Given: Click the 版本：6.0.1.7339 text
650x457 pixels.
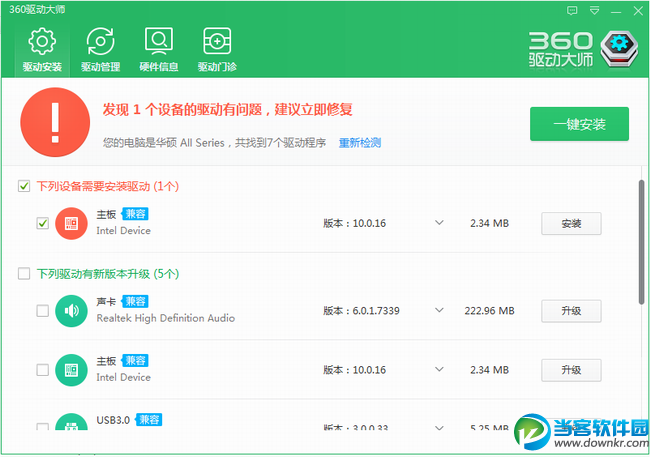Looking at the screenshot, I should (361, 311).
